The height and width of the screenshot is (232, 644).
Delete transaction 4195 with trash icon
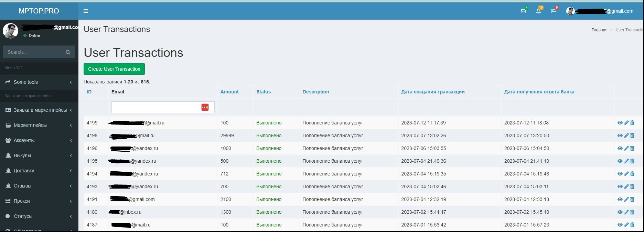point(632,161)
